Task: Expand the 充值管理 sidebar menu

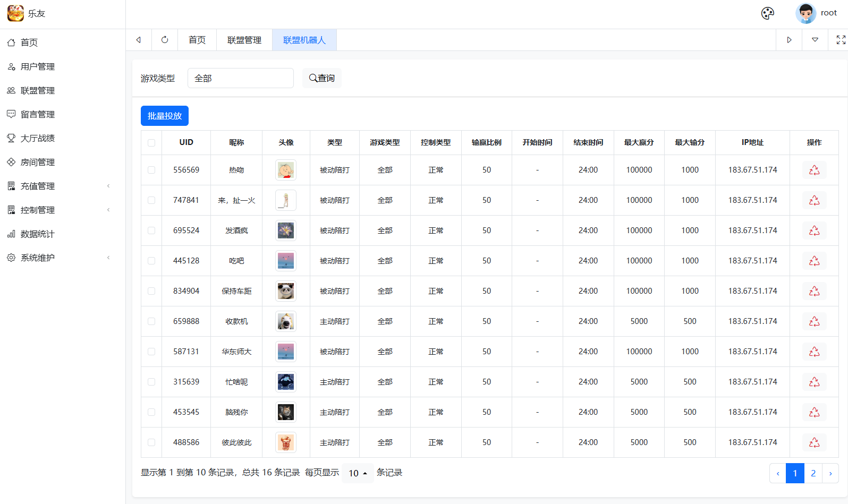Action: click(58, 186)
